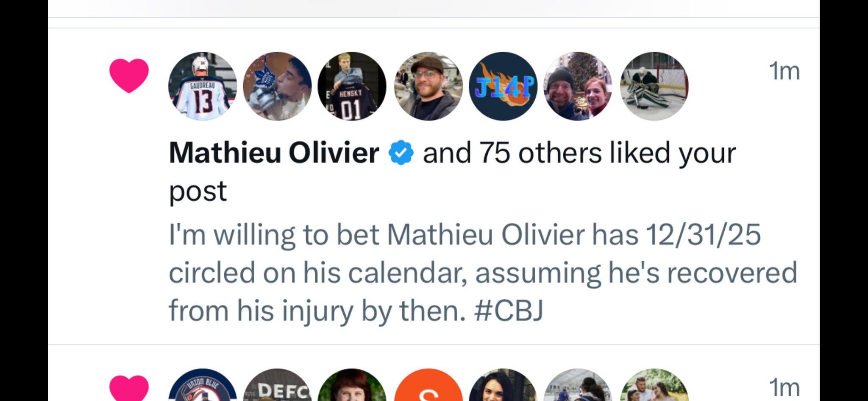
Task: Click the 1m timestamp on the lower notification
Action: point(784,388)
